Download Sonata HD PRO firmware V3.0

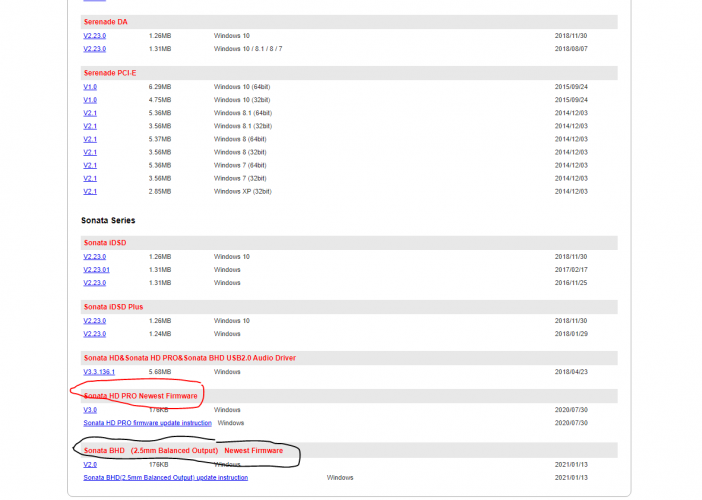[90, 410]
